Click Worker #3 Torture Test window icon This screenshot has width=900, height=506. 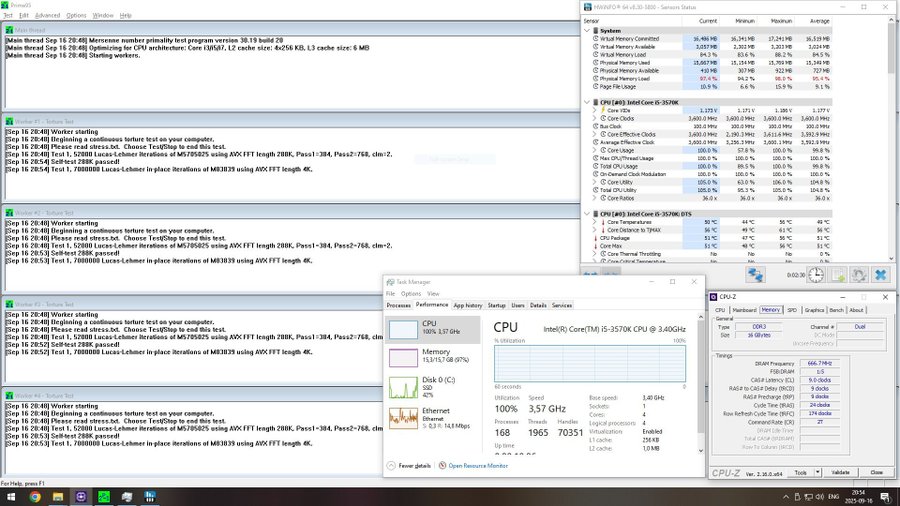click(9, 304)
